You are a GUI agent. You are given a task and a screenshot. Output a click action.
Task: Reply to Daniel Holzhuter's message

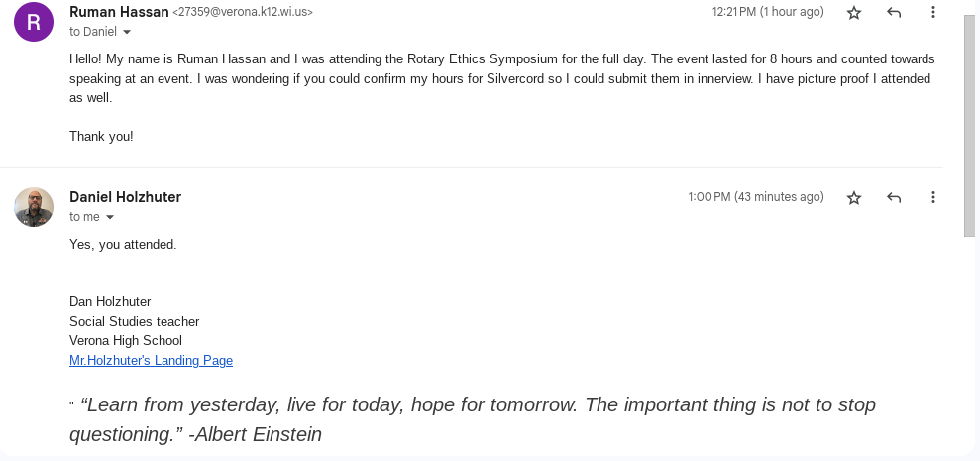(x=894, y=198)
